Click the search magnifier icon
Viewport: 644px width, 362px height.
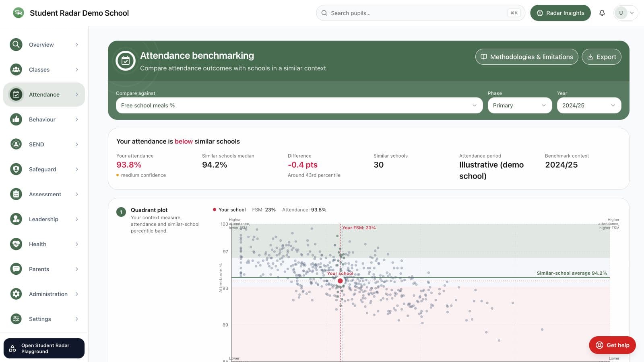tap(324, 13)
